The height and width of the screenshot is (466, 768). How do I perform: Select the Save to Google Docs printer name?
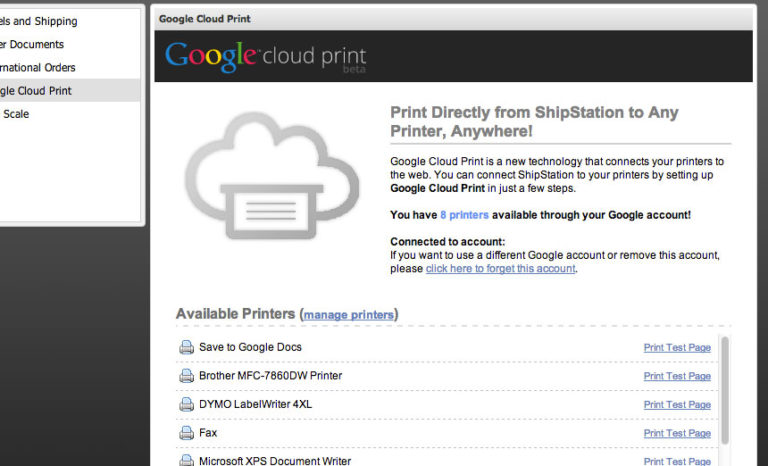[x=250, y=347]
